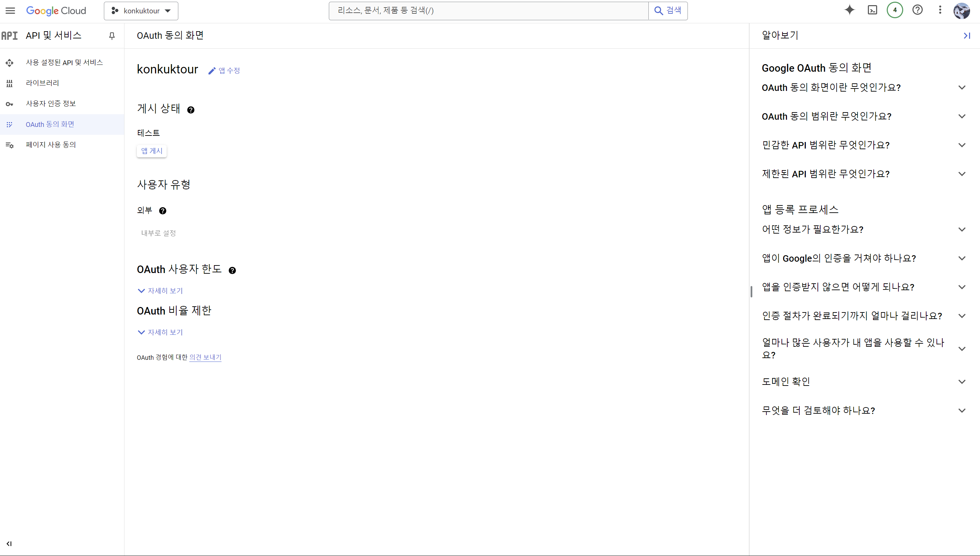Open the help question mark menu
This screenshot has width=980, height=556.
coord(917,10)
